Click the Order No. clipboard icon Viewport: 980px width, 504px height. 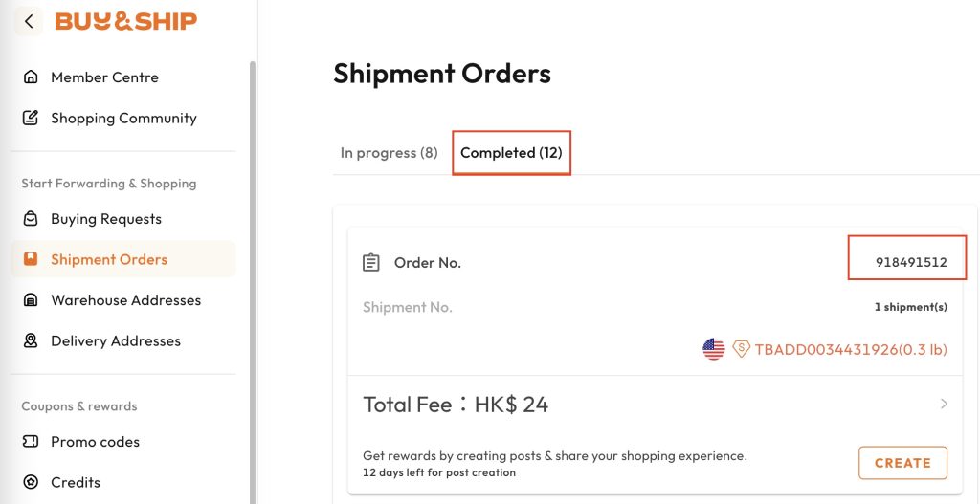click(371, 263)
